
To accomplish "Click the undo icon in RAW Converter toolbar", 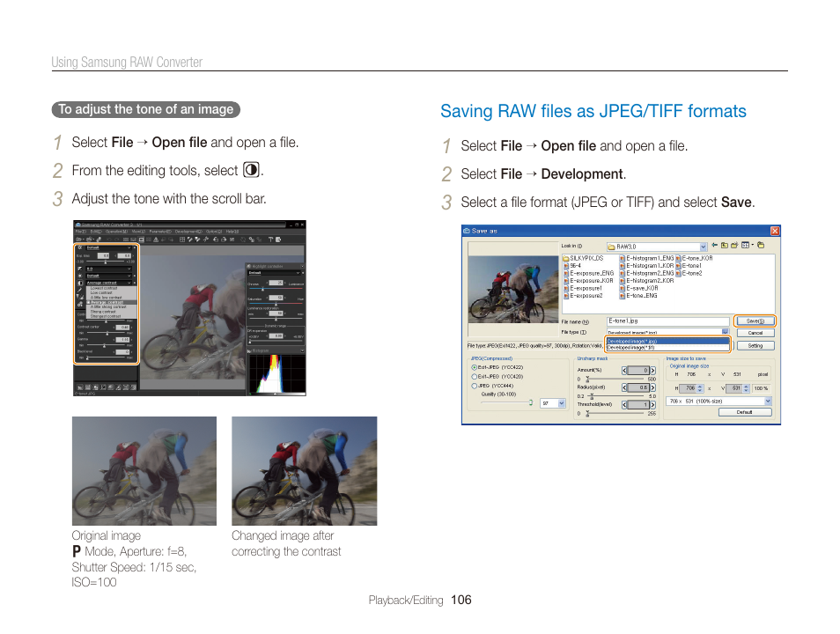I will coord(109,239).
